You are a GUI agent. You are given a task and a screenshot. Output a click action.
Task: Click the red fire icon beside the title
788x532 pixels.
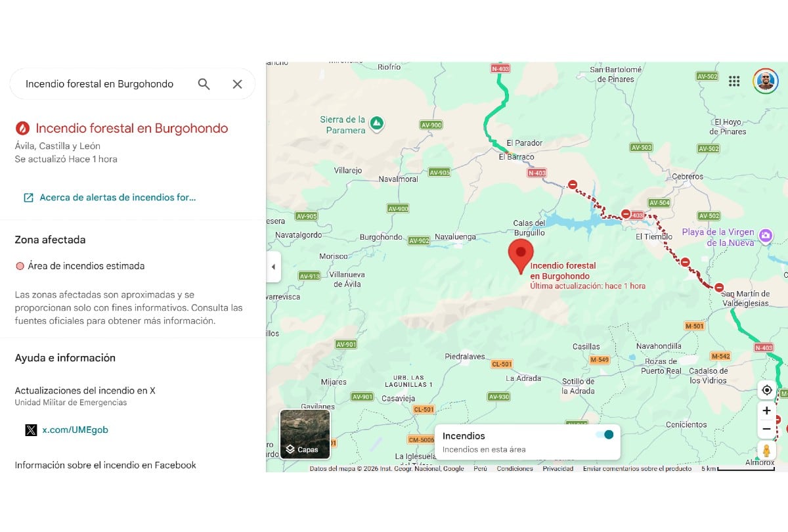coord(22,128)
